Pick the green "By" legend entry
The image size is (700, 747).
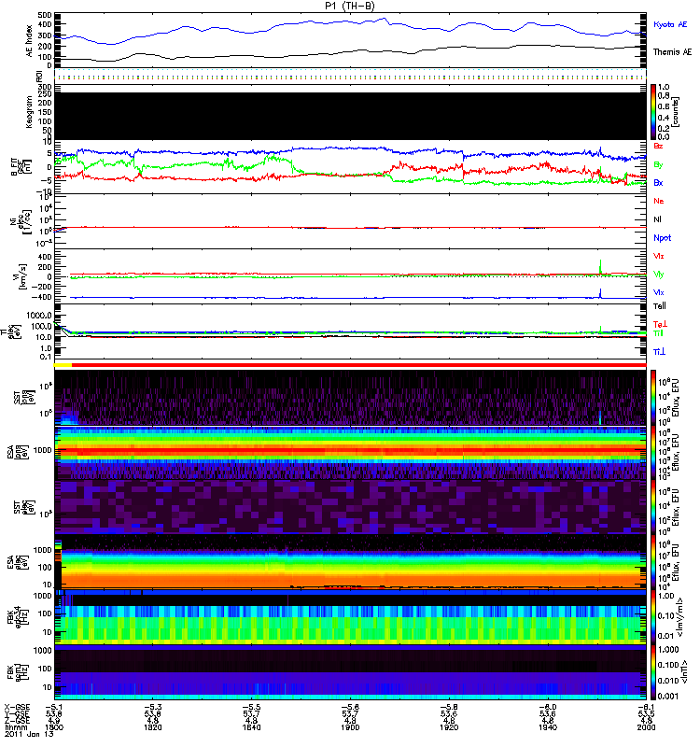658,164
